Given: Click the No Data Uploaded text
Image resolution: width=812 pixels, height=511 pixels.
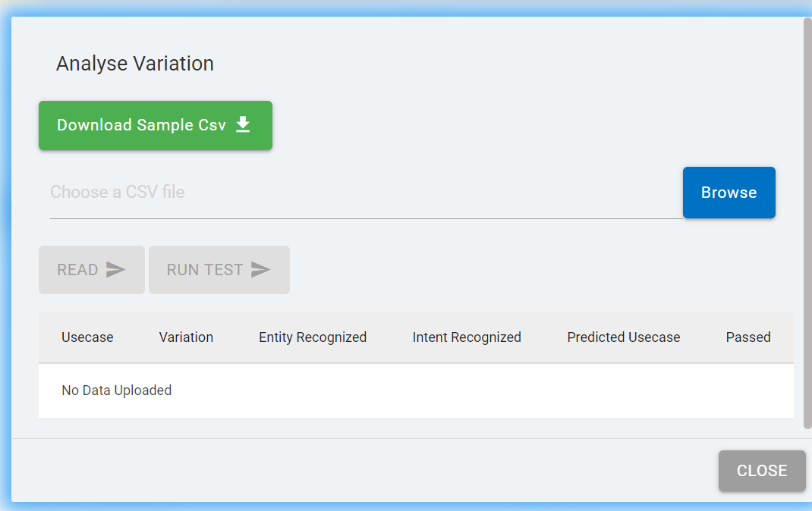Looking at the screenshot, I should 117,390.
